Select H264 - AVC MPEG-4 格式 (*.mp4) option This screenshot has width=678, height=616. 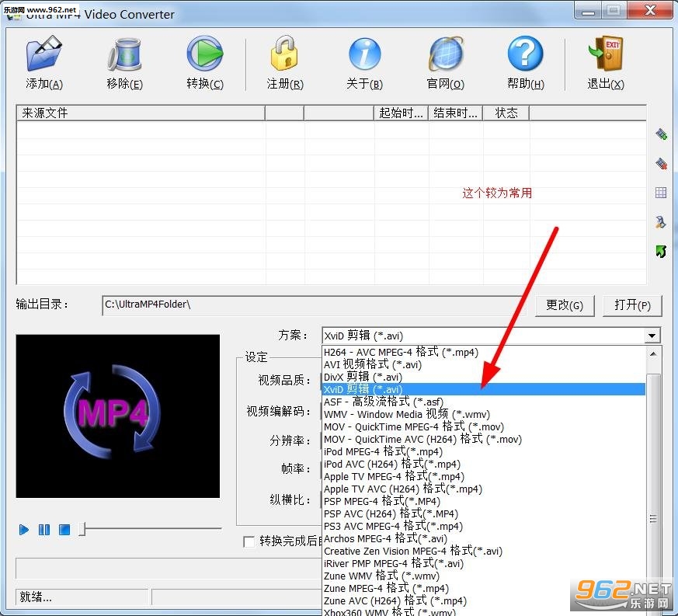click(x=483, y=352)
